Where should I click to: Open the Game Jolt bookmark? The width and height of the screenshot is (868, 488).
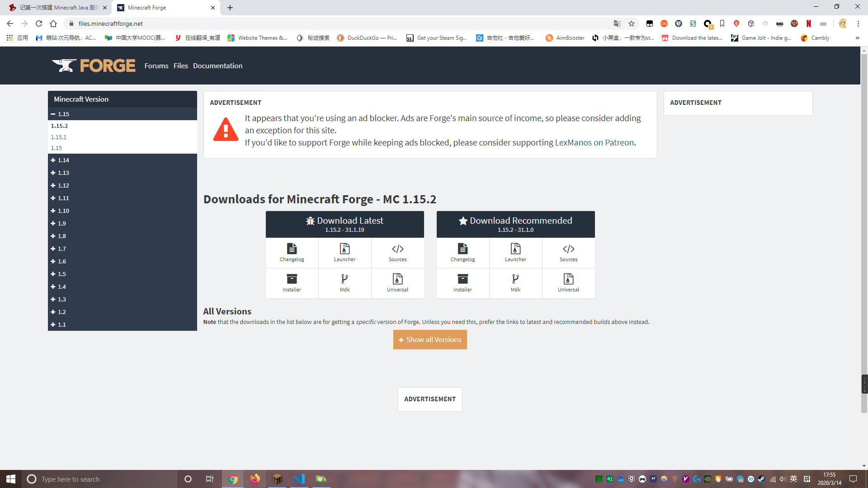point(762,38)
